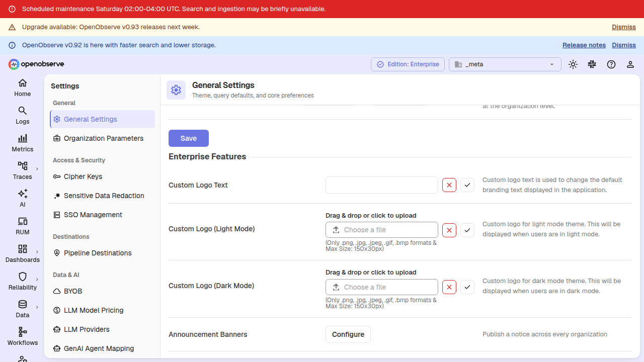Click the upgrade banner warning triangle icon
This screenshot has width=644, height=362.
[x=12, y=27]
